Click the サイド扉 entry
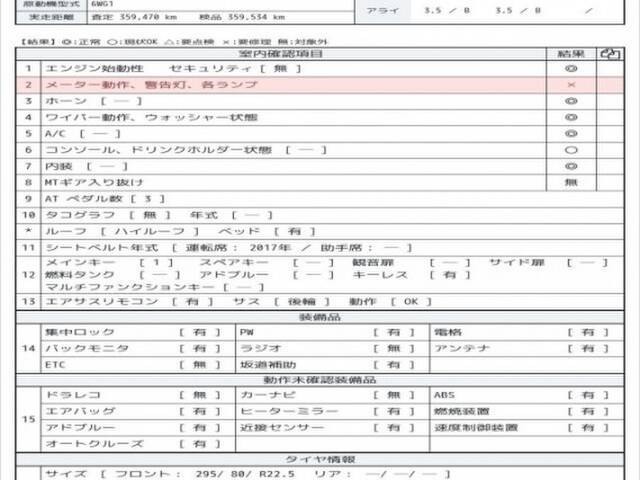The image size is (640, 480). tap(549, 262)
